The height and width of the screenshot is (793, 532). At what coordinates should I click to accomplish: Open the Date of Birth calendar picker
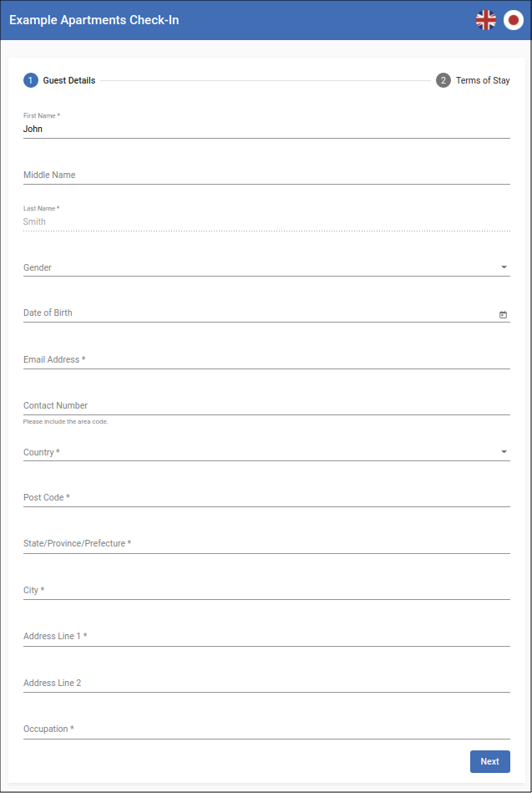pyautogui.click(x=503, y=314)
